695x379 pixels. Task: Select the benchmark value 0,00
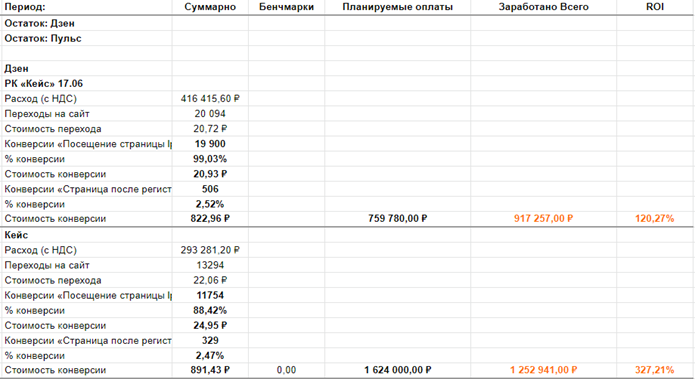(286, 370)
